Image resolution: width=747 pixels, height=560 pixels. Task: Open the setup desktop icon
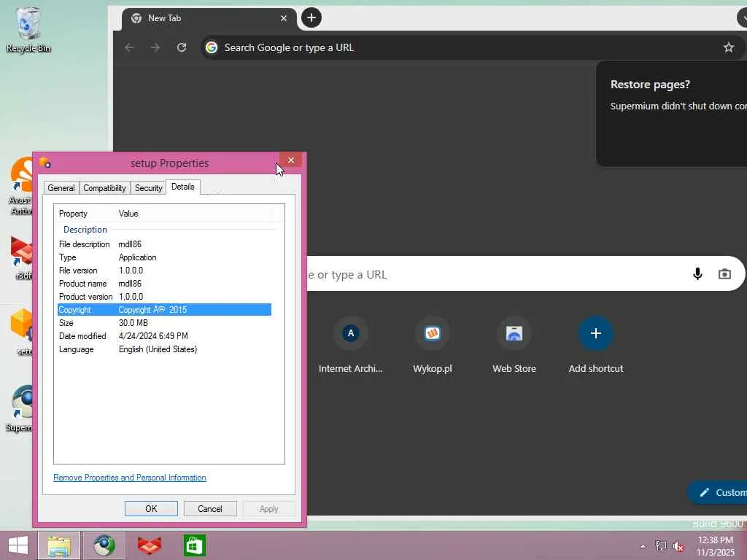coord(22,332)
